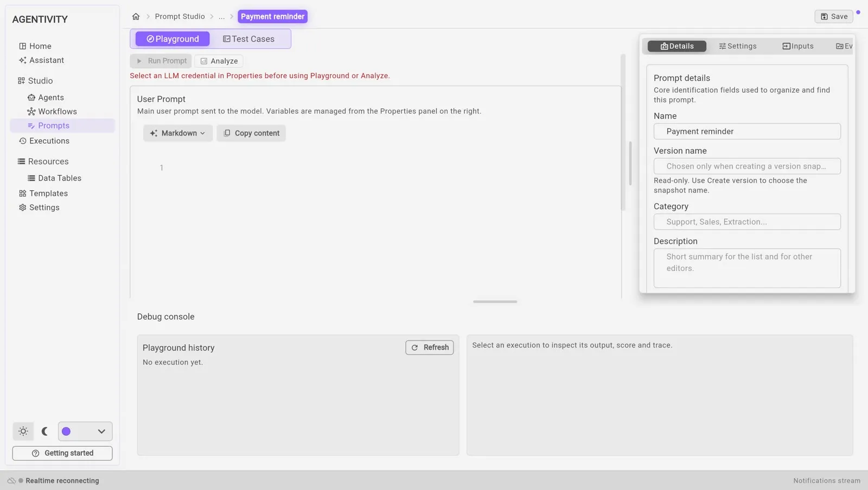The width and height of the screenshot is (868, 490).
Task: Save the prompt
Action: coord(834,16)
